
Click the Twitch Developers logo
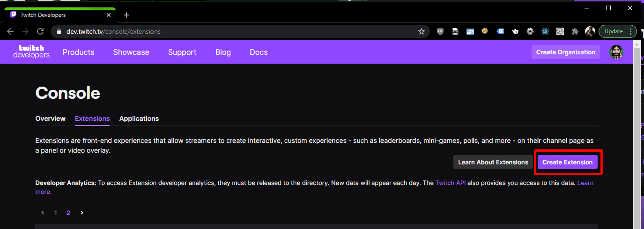click(x=31, y=52)
